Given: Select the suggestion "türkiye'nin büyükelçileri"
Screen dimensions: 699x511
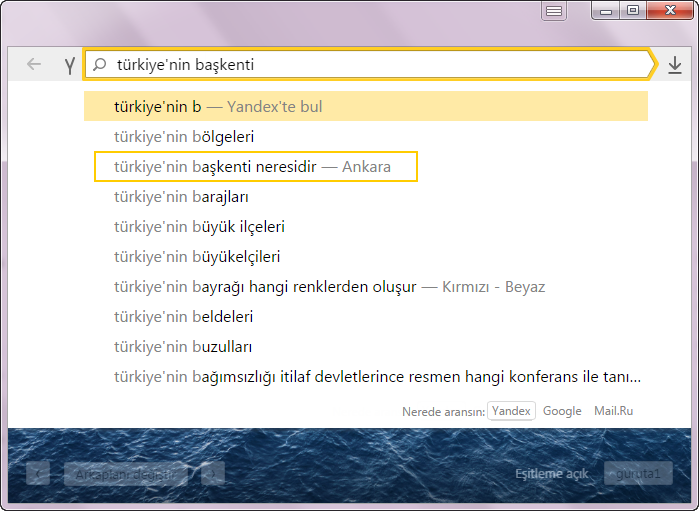Looking at the screenshot, I should coord(366,256).
